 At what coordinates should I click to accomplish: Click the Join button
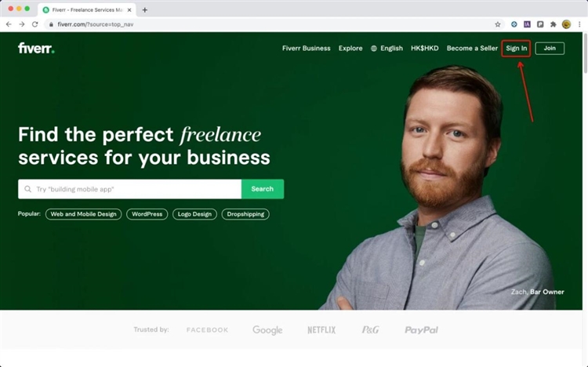pos(550,48)
